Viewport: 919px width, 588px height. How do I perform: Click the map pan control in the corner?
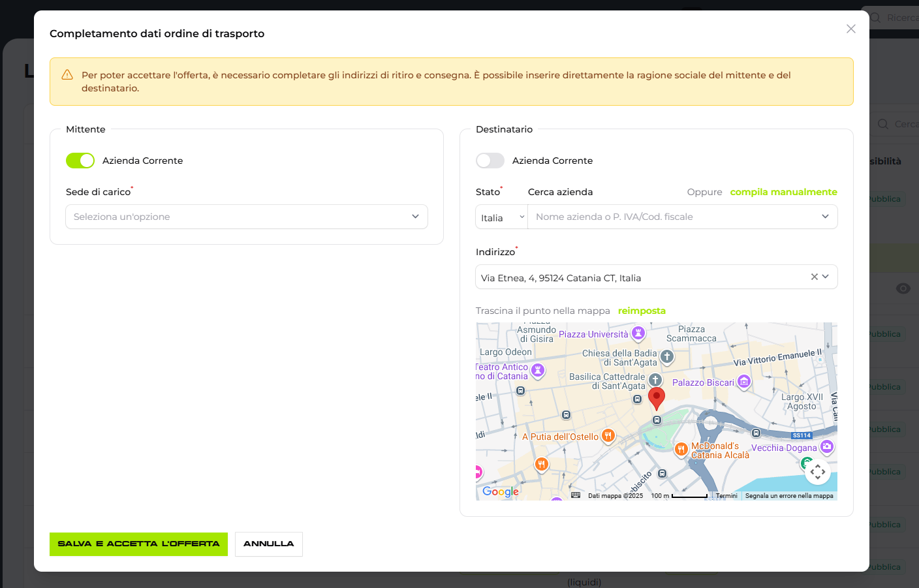818,471
